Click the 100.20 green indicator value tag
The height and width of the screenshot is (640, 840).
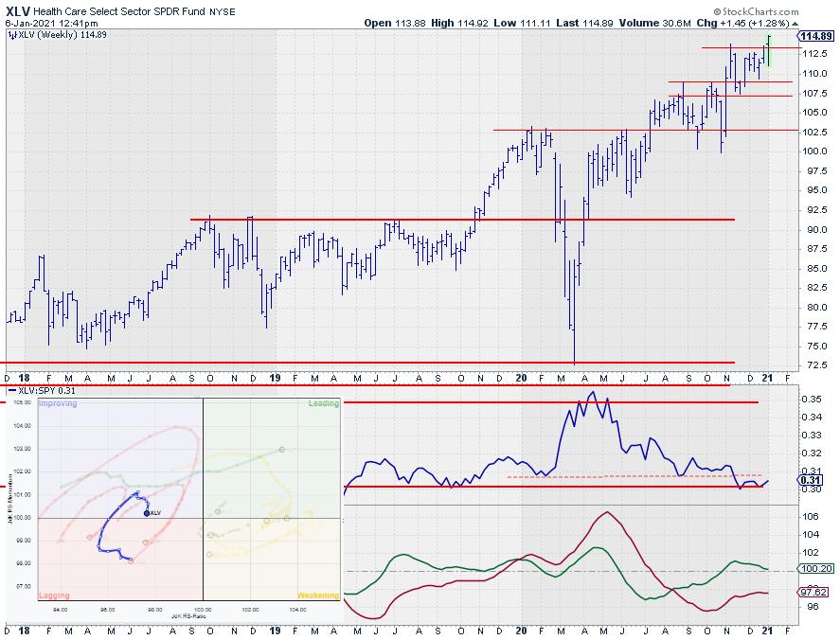coord(815,569)
